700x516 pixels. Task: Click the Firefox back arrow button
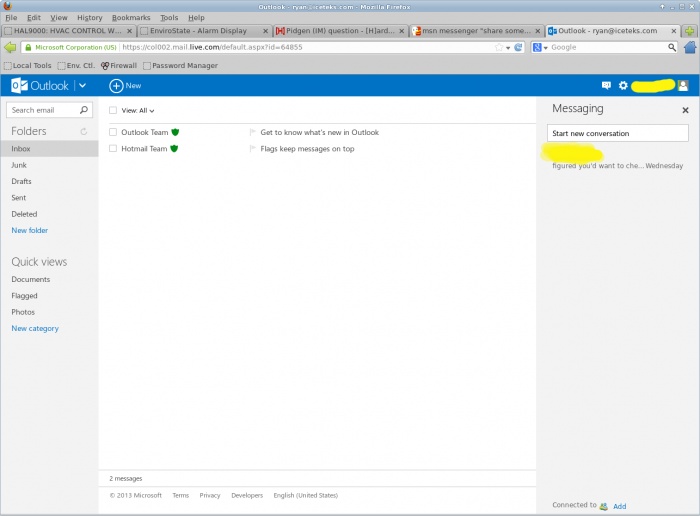point(10,47)
